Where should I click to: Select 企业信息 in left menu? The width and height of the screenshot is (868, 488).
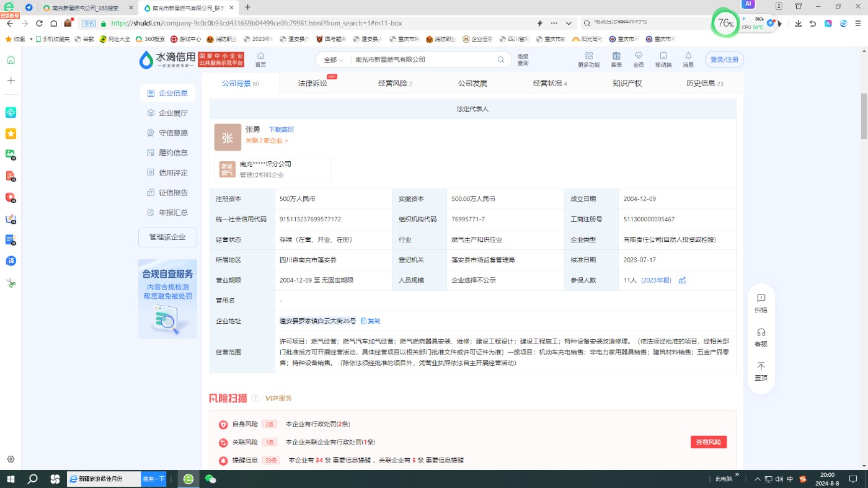167,93
